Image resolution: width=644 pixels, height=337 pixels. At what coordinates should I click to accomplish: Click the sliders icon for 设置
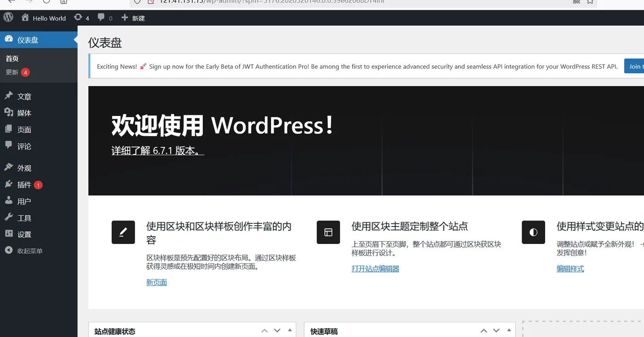coord(9,234)
